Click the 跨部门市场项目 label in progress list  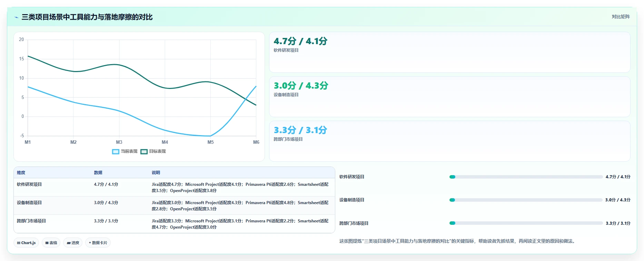(x=354, y=223)
